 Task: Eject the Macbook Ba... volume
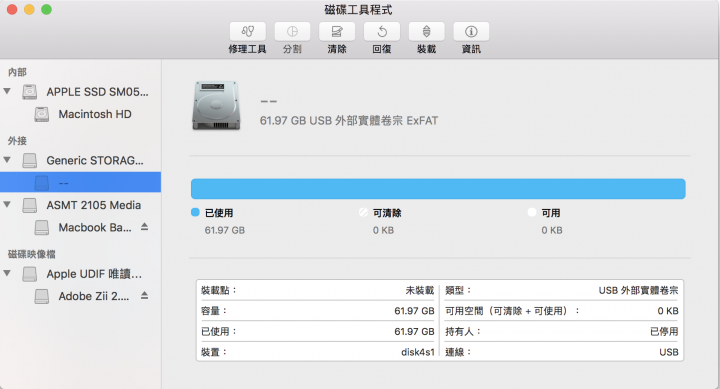click(x=144, y=227)
